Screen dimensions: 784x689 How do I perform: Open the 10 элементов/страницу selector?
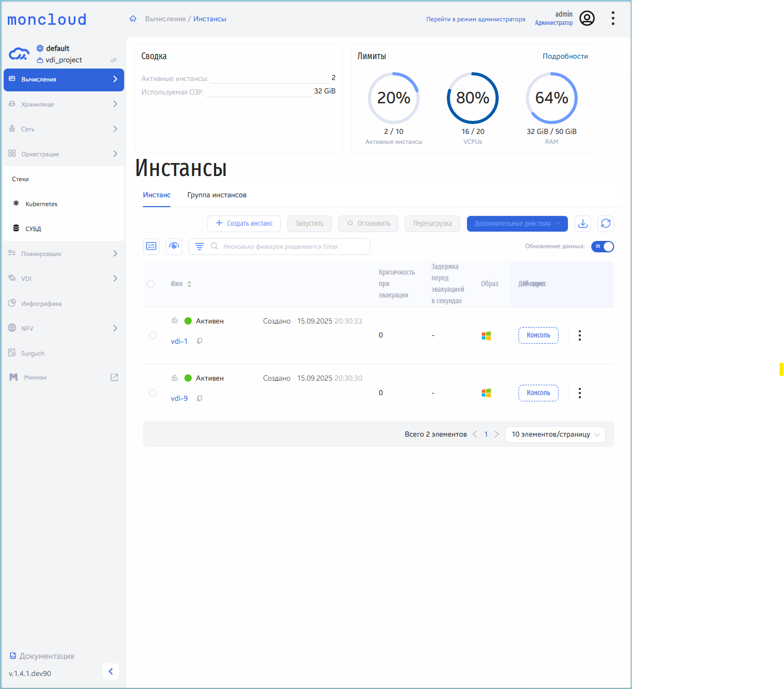(x=555, y=435)
